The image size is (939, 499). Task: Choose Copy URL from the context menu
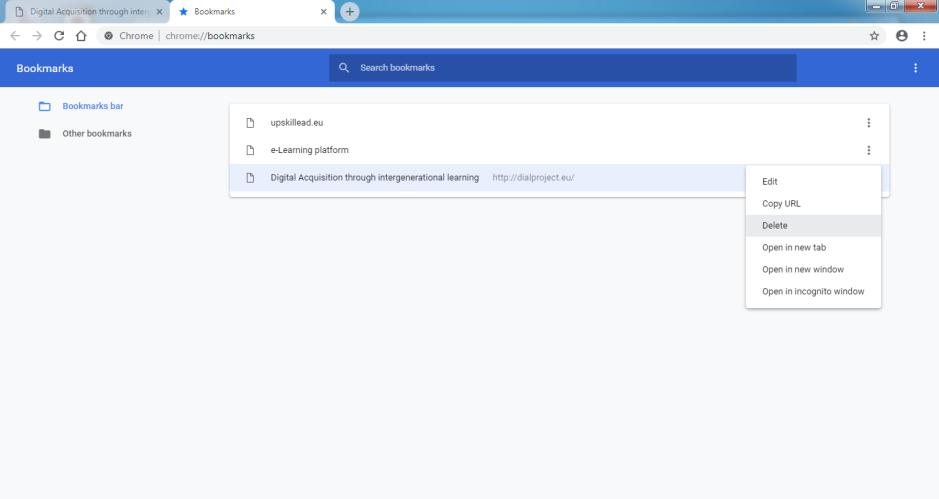tap(813, 204)
